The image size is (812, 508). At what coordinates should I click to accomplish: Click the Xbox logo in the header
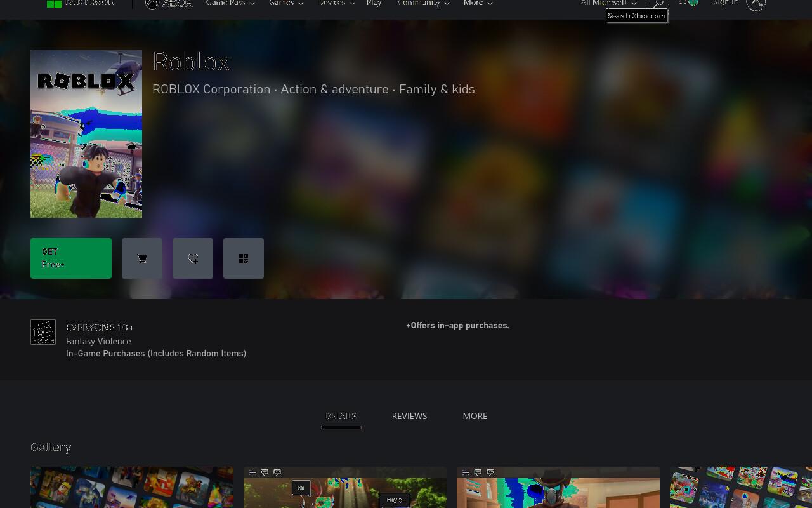coord(169,3)
